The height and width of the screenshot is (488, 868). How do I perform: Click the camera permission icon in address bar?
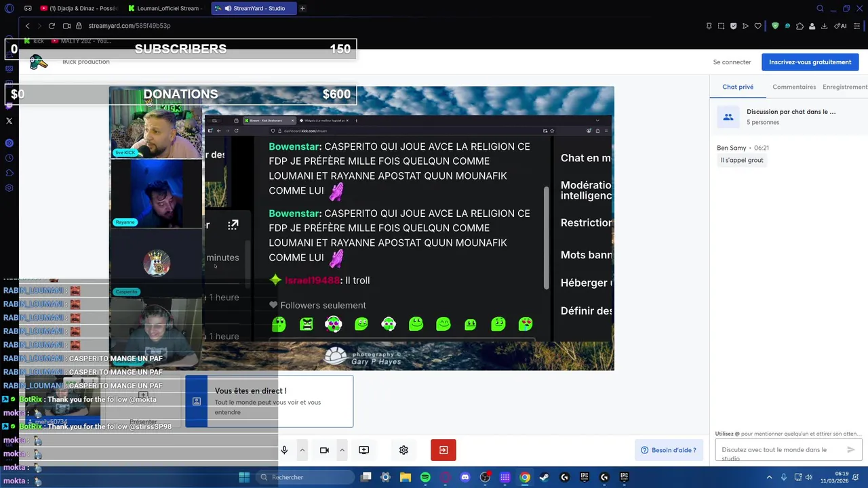tap(66, 26)
